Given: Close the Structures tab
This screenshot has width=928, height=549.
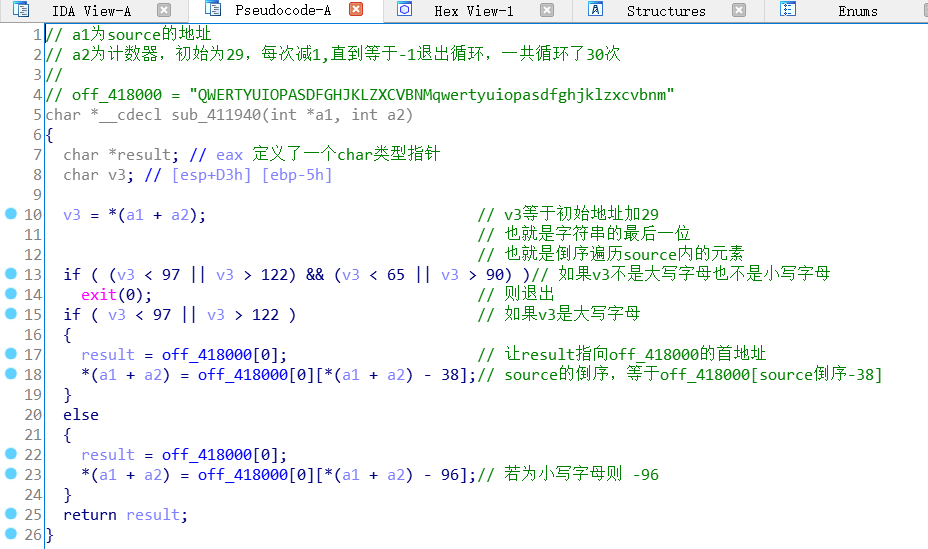Looking at the screenshot, I should coord(739,10).
